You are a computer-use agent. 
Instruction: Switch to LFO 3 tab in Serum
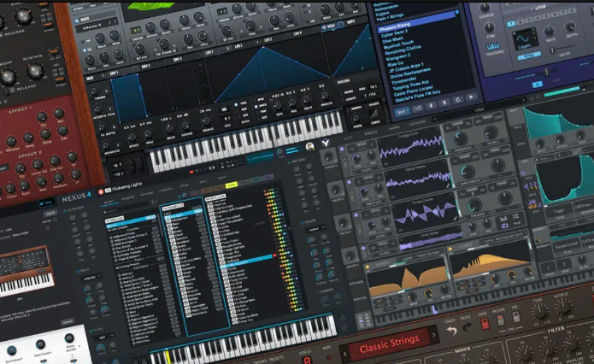(x=268, y=39)
